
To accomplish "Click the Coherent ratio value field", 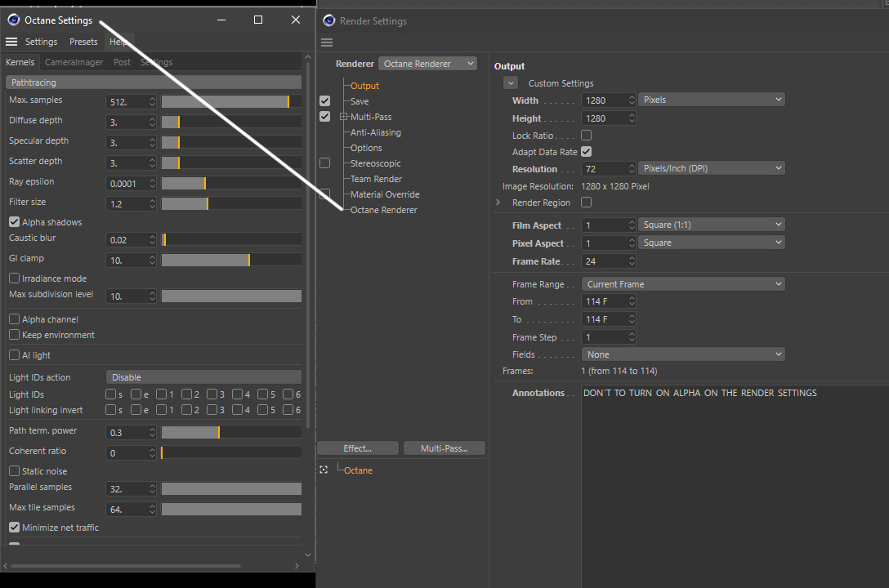I will [127, 453].
